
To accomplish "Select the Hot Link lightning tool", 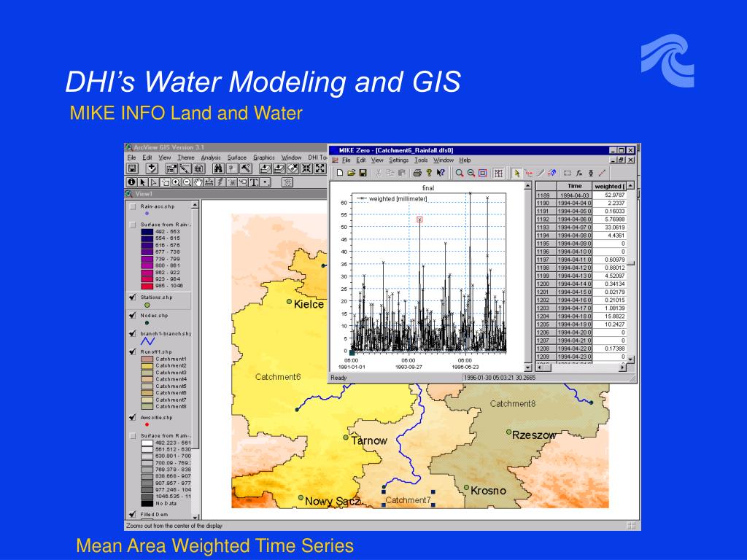I will [220, 182].
